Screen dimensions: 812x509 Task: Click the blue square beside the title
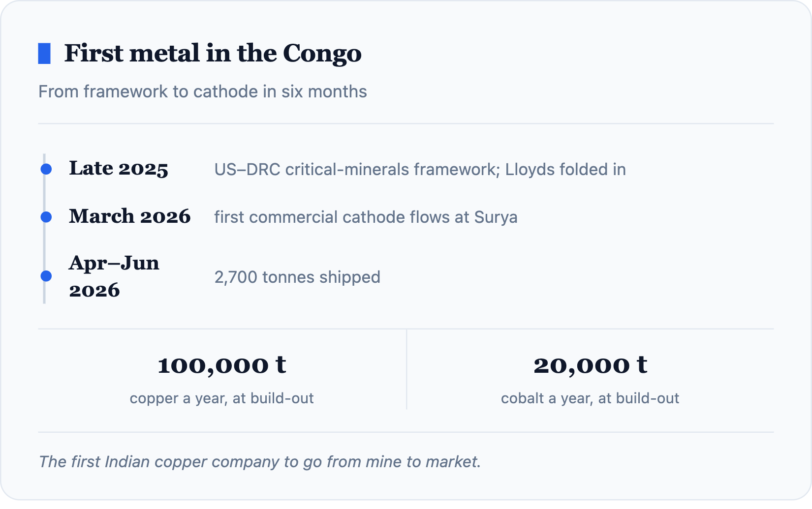click(x=44, y=54)
